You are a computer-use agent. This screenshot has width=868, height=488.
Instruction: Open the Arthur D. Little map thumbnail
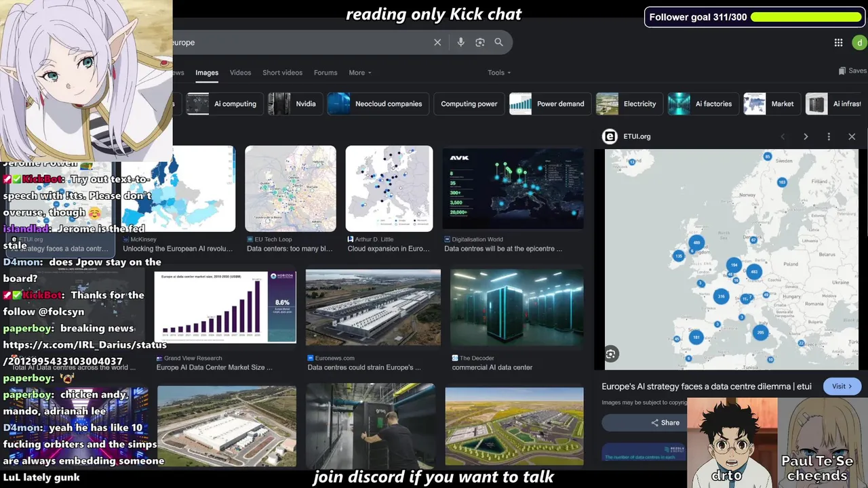coord(389,188)
